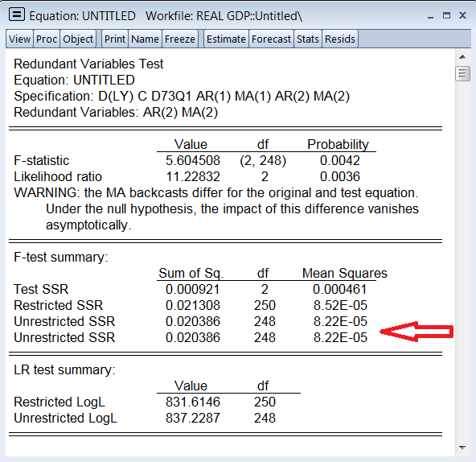Click the Restricted SSR df value 250

(x=265, y=305)
